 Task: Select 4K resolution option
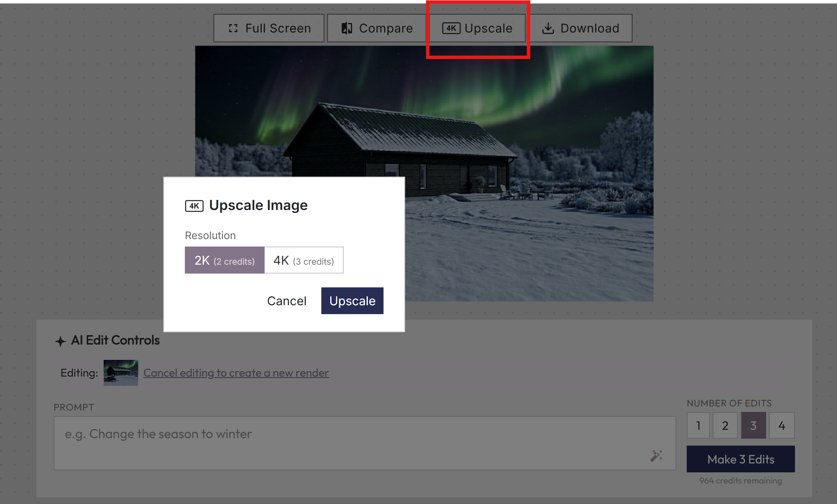tap(304, 260)
